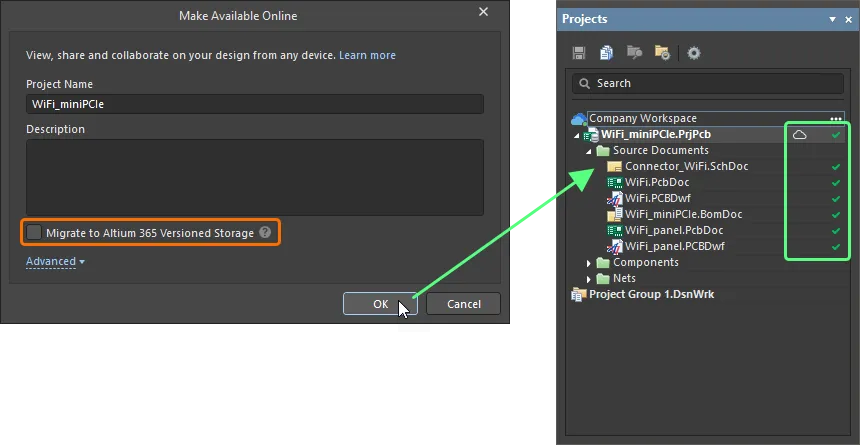Select WiFi_miniPCIe.PrjPcb in project tree
Image resolution: width=860 pixels, height=445 pixels.
point(656,134)
